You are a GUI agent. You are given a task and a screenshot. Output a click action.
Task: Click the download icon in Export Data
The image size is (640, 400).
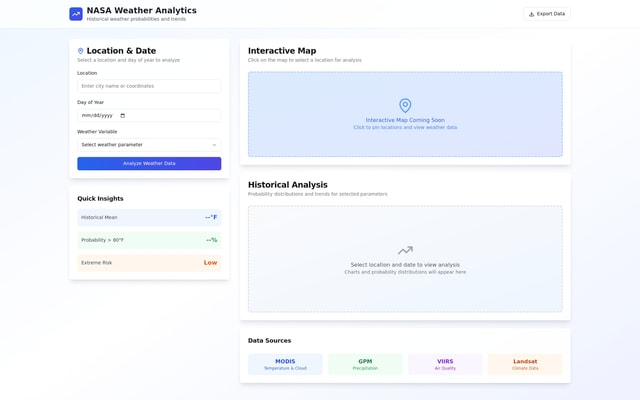[531, 14]
